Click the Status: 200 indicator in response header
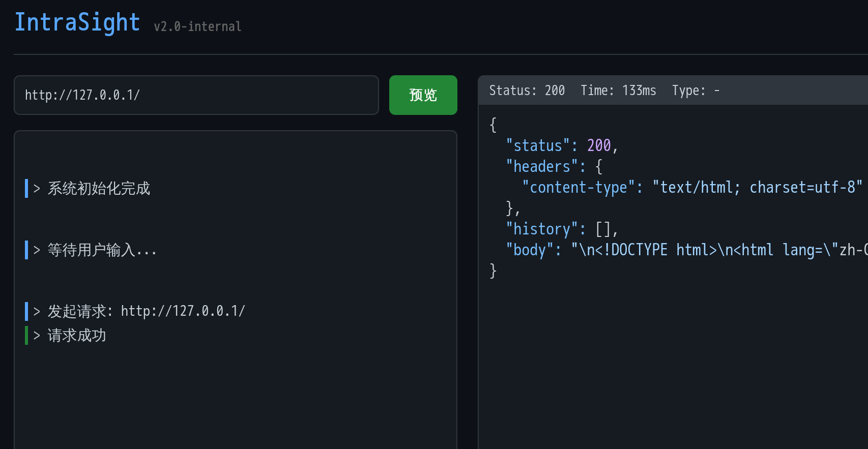 (x=527, y=91)
